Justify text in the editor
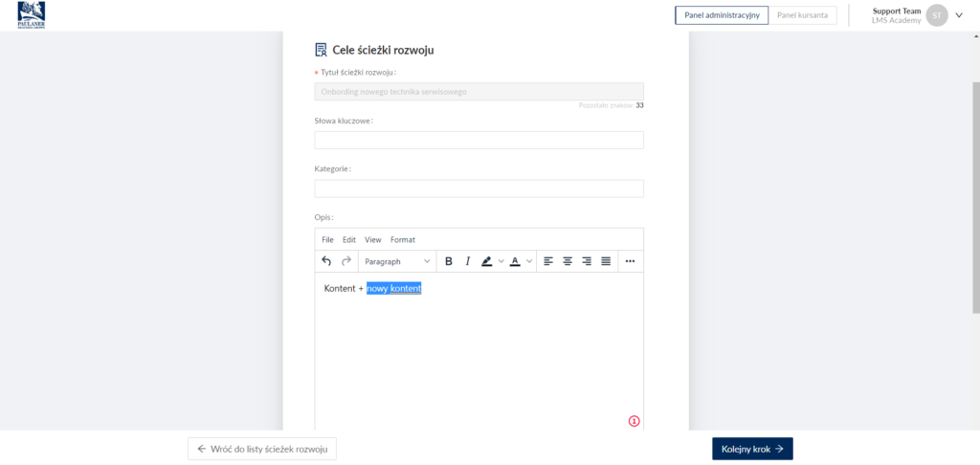The width and height of the screenshot is (980, 465). 606,261
